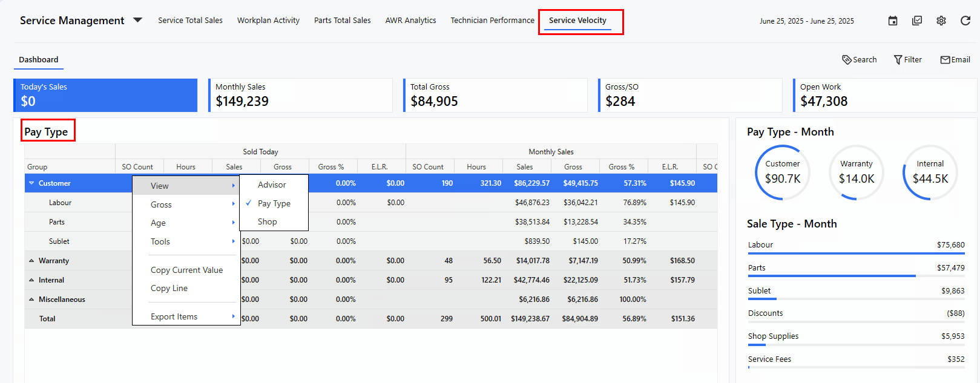Expand the Internal row group

pos(31,280)
